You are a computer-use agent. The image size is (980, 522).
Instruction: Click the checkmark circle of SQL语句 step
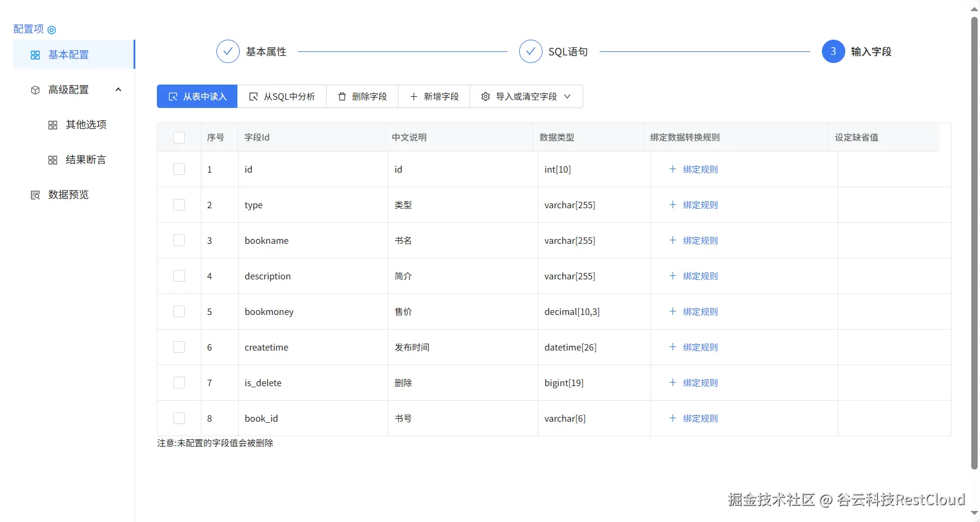tap(531, 51)
